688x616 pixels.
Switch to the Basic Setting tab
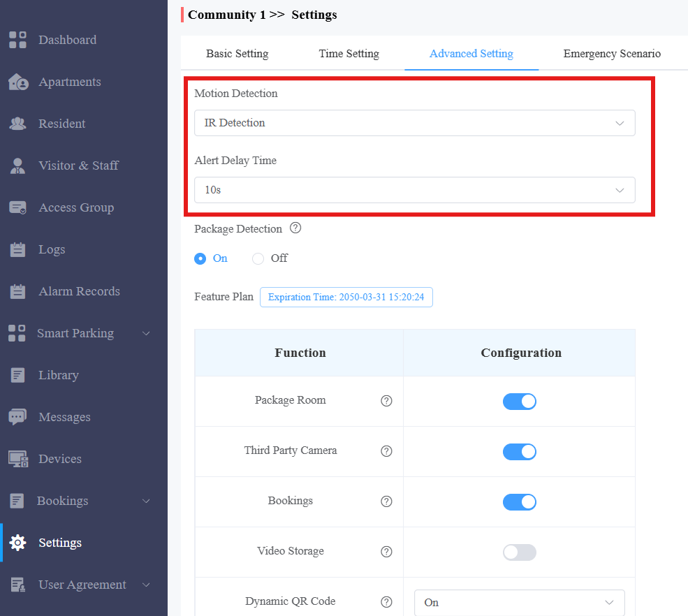coord(237,54)
